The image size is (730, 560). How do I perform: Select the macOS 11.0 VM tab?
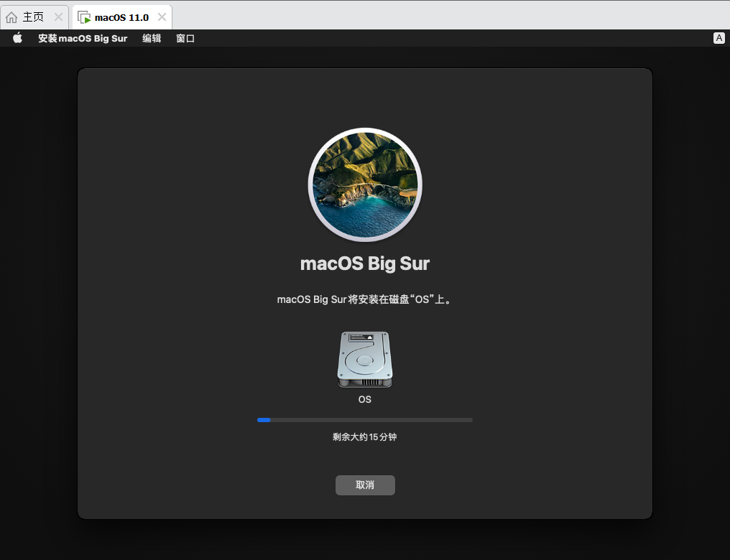click(x=122, y=17)
